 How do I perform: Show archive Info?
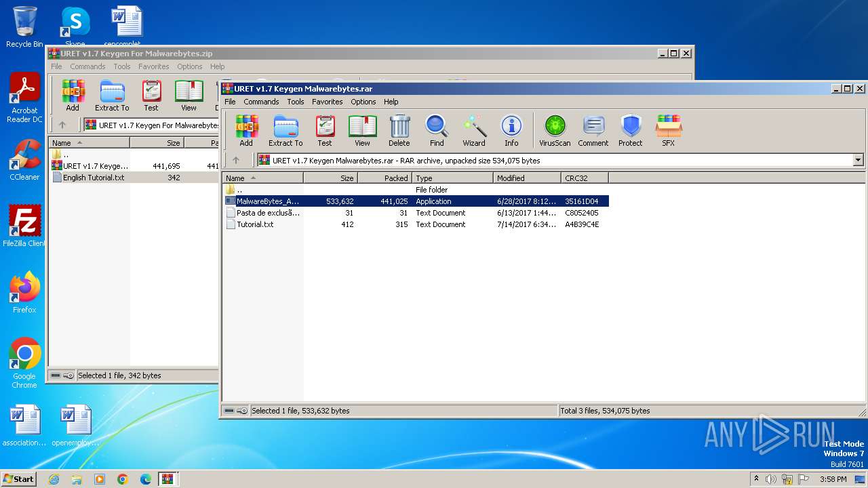(x=511, y=130)
